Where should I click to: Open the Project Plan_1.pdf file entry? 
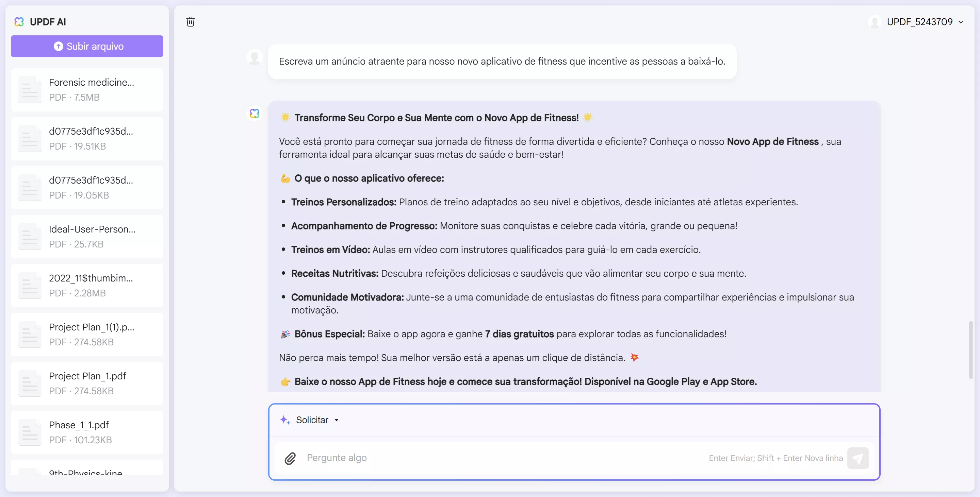click(x=87, y=383)
